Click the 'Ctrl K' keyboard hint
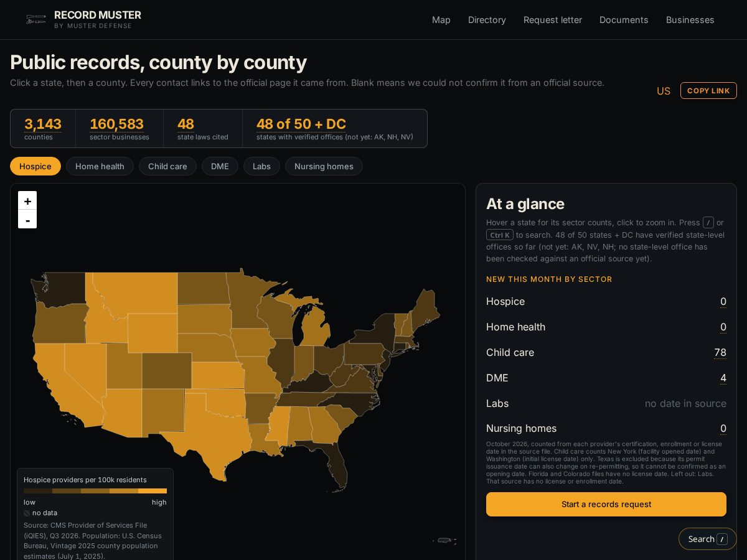Viewport: 747px width, 560px height. click(500, 235)
